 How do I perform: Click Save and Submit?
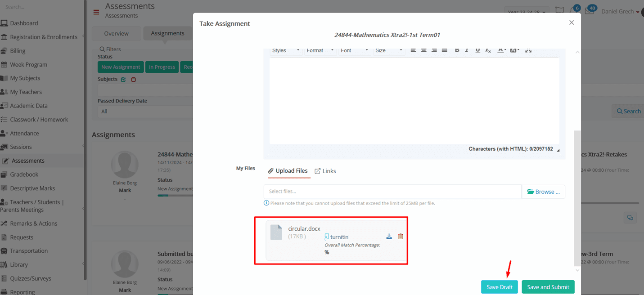tap(548, 287)
